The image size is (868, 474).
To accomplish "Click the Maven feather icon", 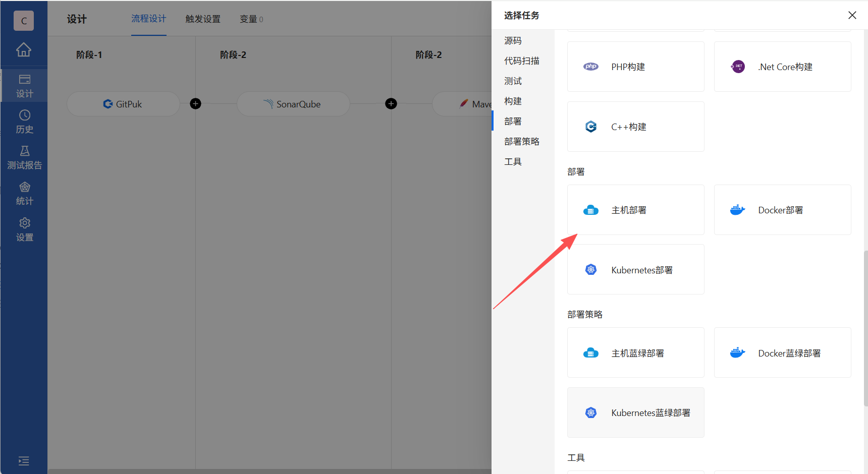I will pyautogui.click(x=464, y=103).
